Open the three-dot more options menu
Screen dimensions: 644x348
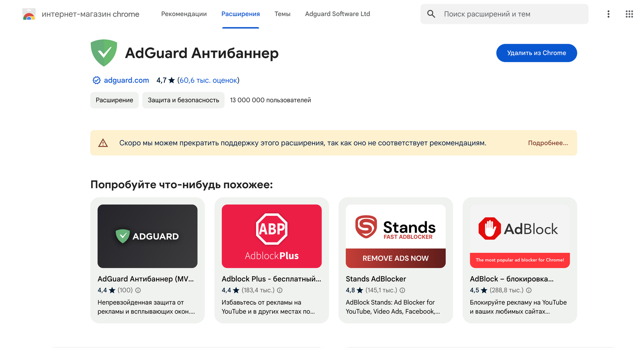(x=608, y=14)
